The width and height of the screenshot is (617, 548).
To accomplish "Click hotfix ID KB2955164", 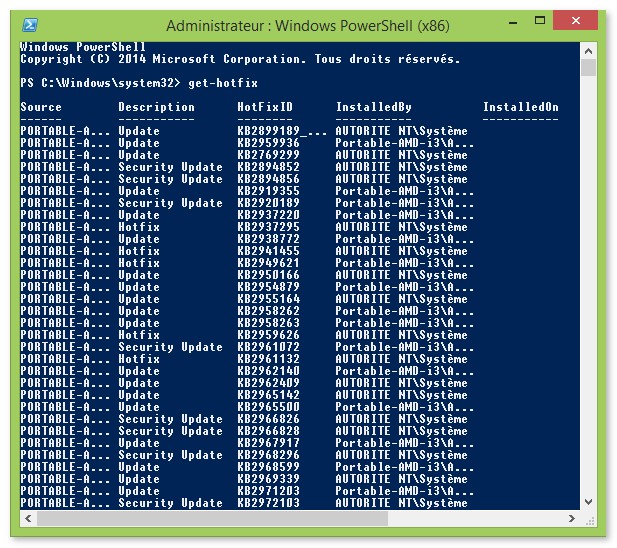I will 268,299.
